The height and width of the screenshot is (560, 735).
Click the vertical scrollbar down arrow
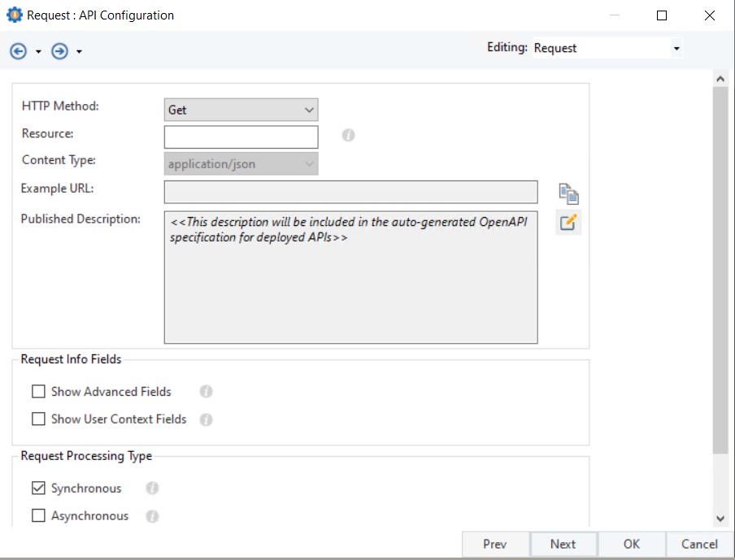tap(720, 518)
